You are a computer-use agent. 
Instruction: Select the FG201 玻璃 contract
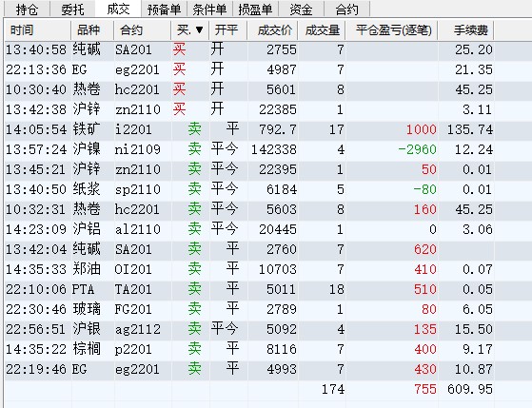click(133, 310)
